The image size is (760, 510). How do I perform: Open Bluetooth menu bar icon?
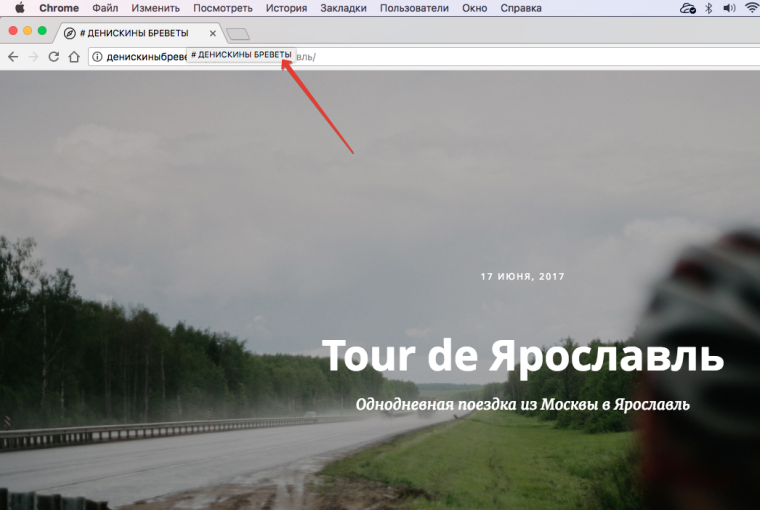(x=708, y=8)
